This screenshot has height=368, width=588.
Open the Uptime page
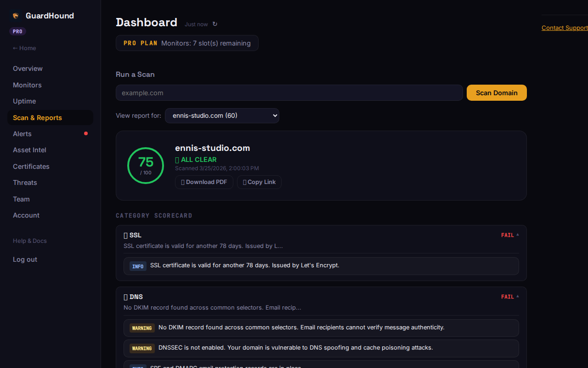click(x=50, y=101)
